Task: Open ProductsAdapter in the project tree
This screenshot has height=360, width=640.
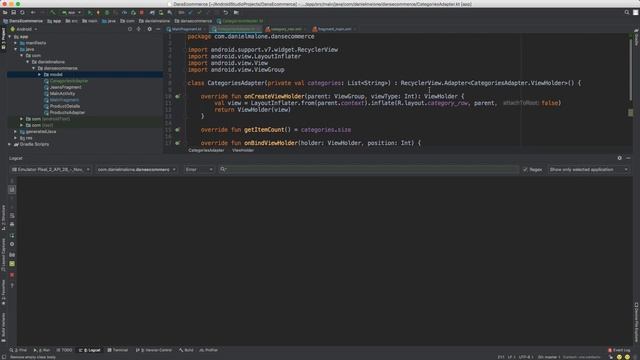Action: tap(64, 113)
